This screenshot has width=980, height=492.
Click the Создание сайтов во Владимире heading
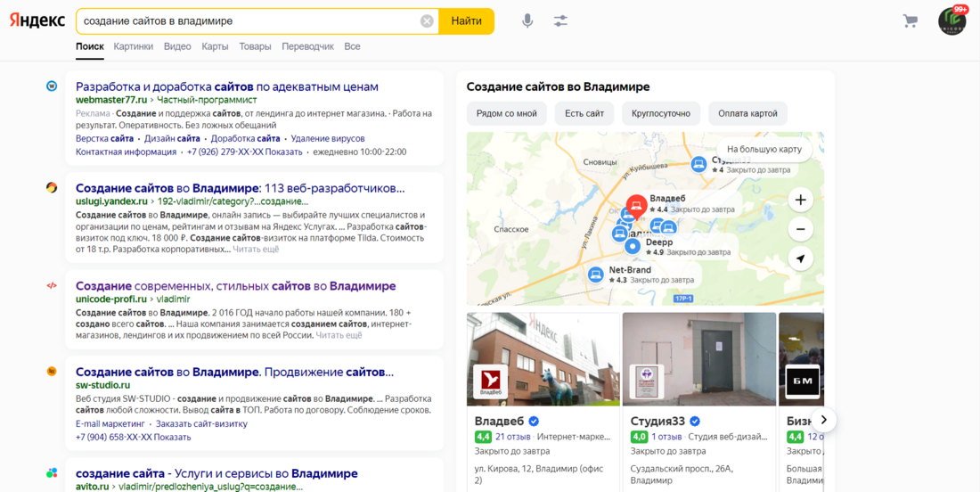[x=558, y=86]
